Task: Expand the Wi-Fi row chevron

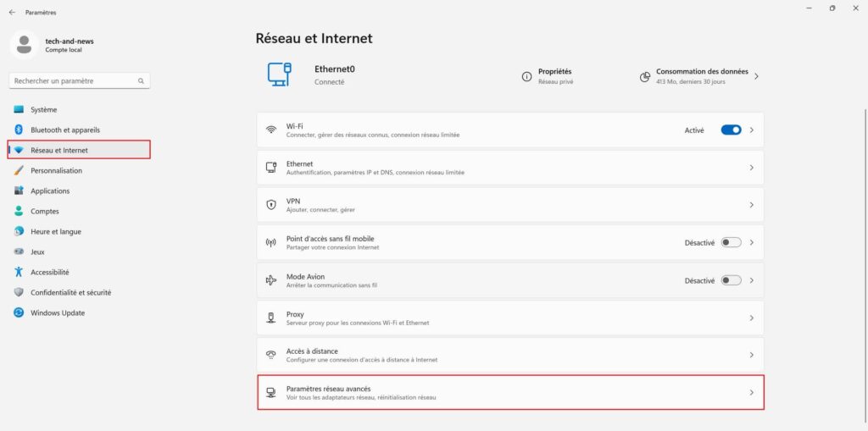Action: tap(751, 130)
